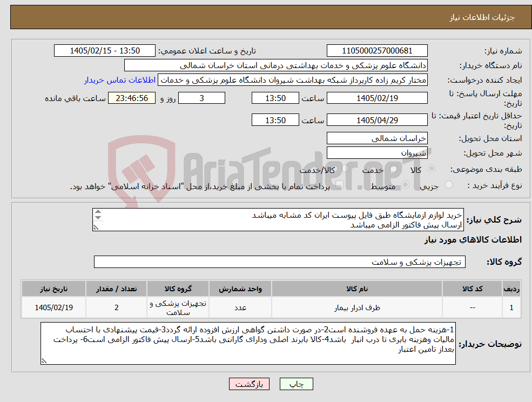Click the تعداد / مقدار column header
Screen dimensions: 532x402
[x=116, y=289]
